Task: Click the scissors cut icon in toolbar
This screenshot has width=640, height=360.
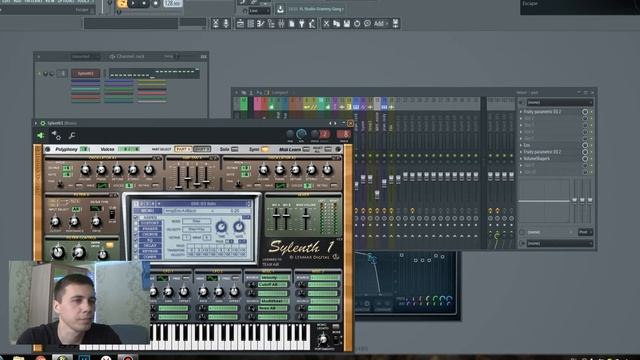Action: tap(326, 24)
